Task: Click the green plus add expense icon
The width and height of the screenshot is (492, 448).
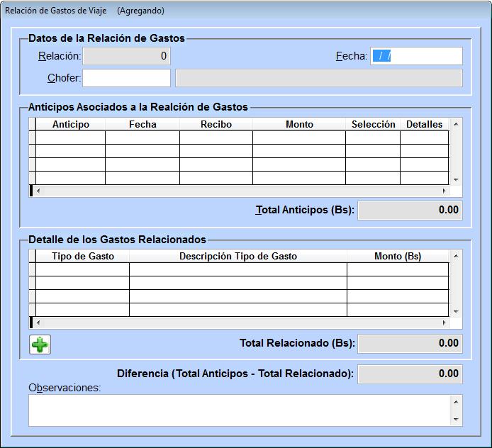Action: pos(40,345)
